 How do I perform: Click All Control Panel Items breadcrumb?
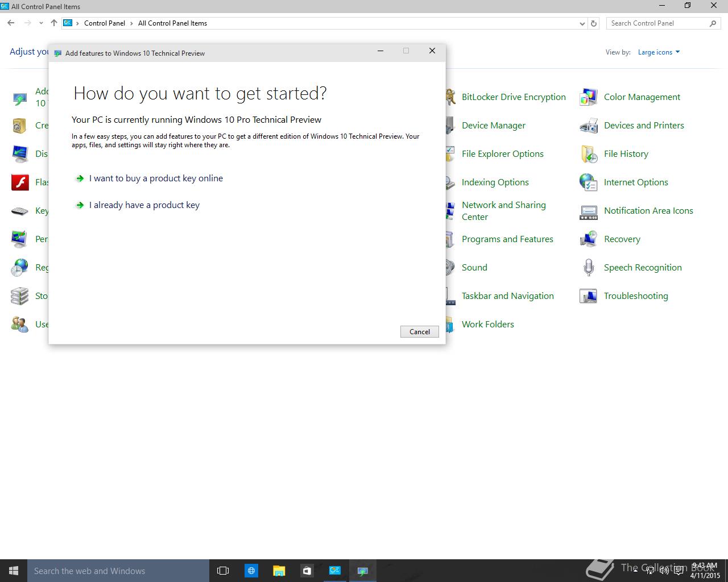(172, 23)
